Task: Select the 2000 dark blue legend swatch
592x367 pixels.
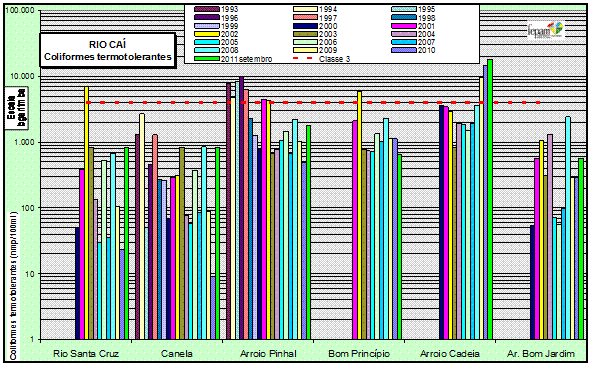Action: click(305, 26)
